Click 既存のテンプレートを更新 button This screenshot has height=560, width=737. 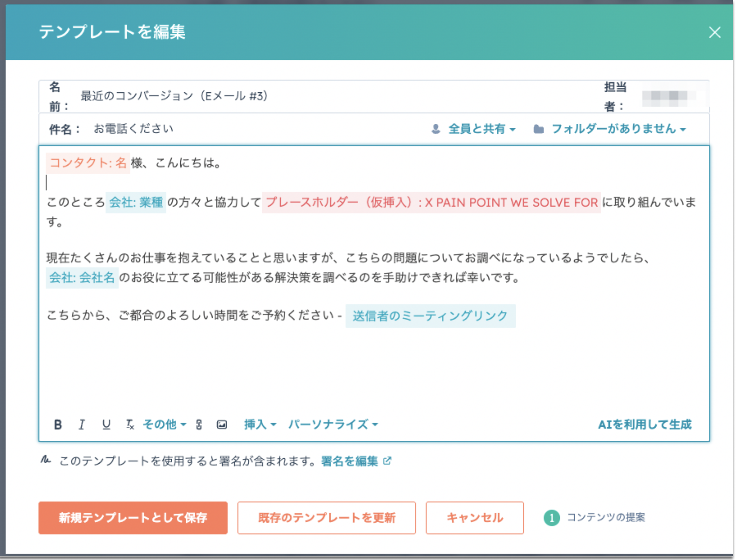pyautogui.click(x=326, y=518)
